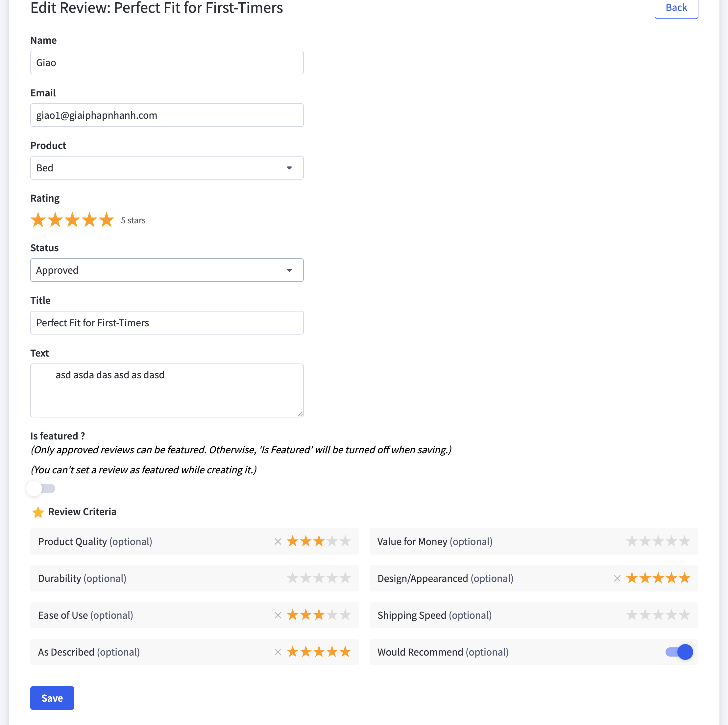
Task: Save the review changes
Action: (52, 698)
